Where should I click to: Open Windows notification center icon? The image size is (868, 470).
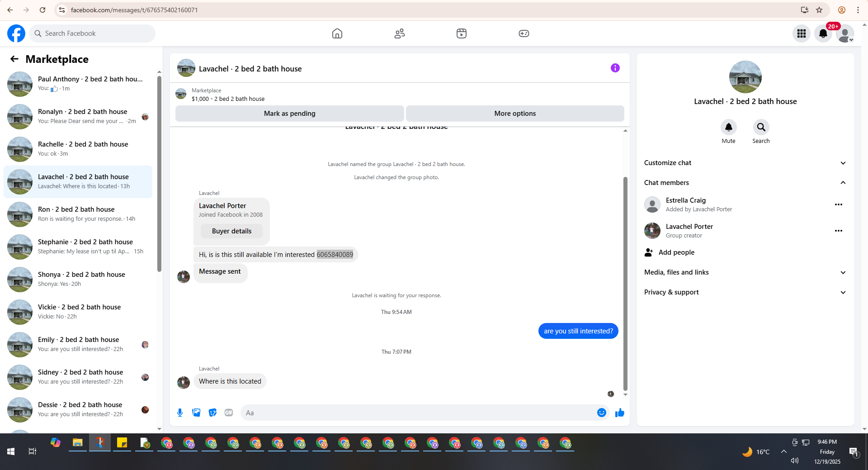(x=854, y=451)
